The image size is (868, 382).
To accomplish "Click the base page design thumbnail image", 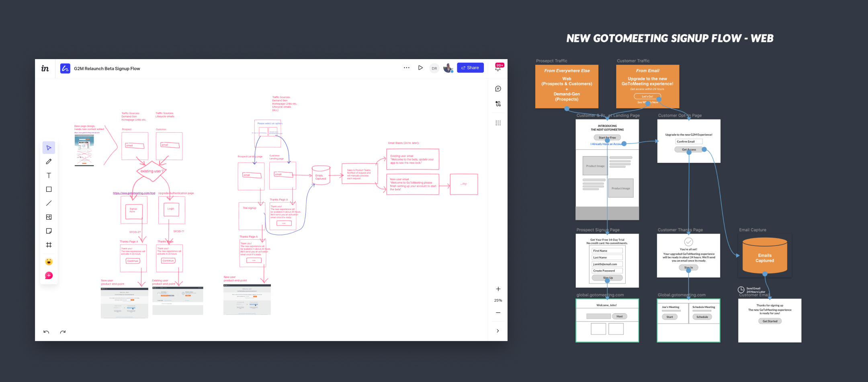I will (84, 150).
